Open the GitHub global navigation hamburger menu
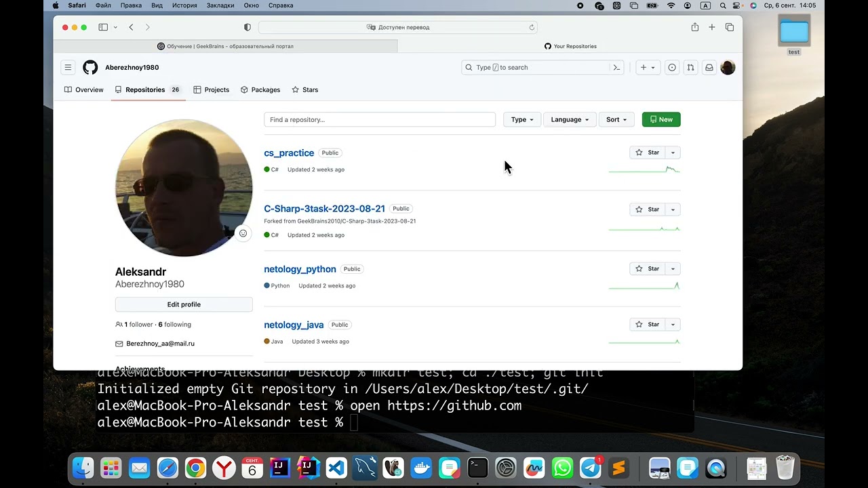 (x=68, y=68)
